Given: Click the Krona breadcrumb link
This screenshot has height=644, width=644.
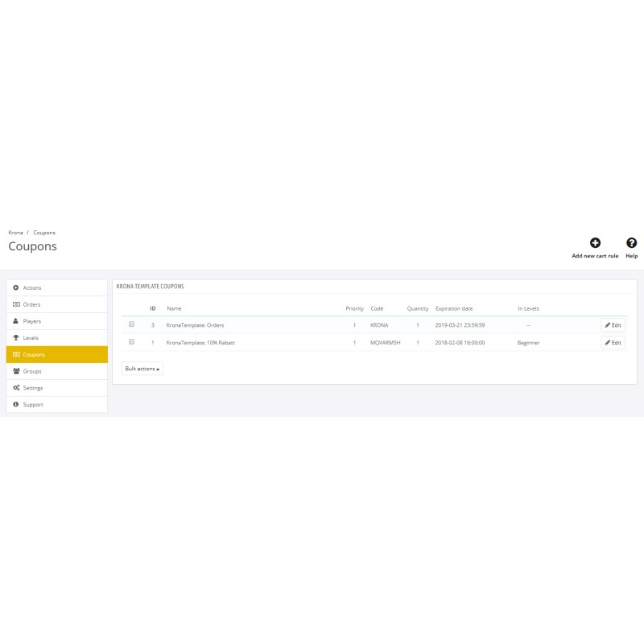Looking at the screenshot, I should tap(15, 233).
